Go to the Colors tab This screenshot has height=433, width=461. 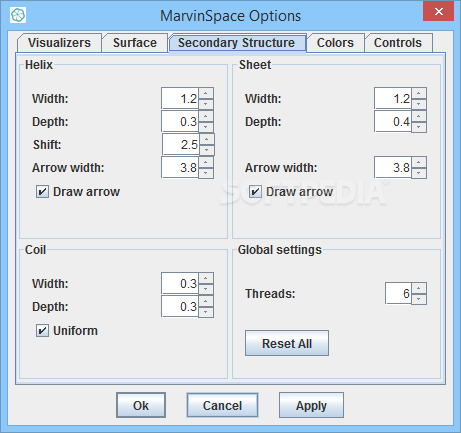pyautogui.click(x=335, y=43)
